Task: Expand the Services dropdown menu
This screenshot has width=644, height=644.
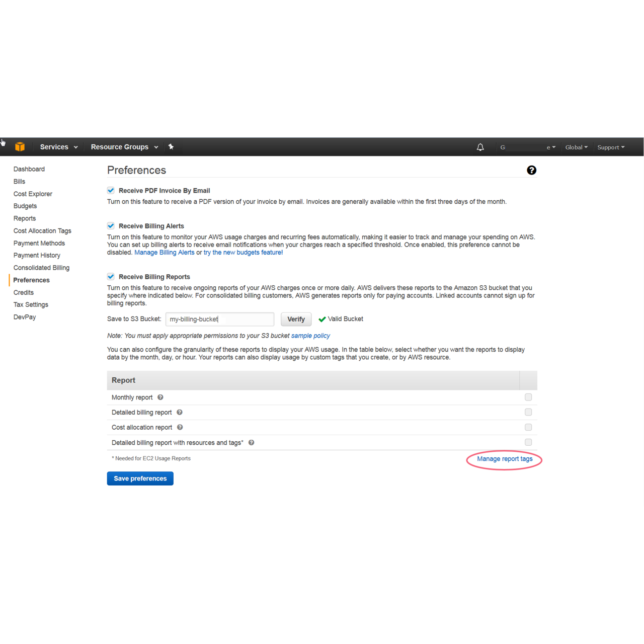Action: coord(59,147)
